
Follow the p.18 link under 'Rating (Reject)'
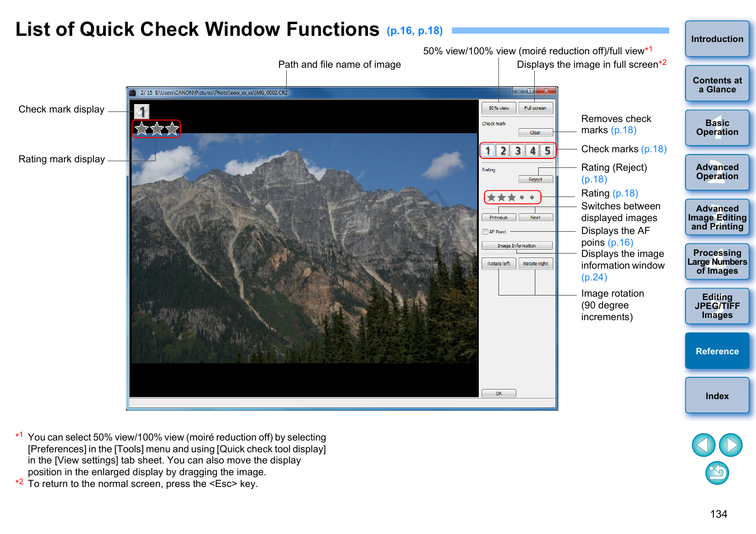coord(594,180)
